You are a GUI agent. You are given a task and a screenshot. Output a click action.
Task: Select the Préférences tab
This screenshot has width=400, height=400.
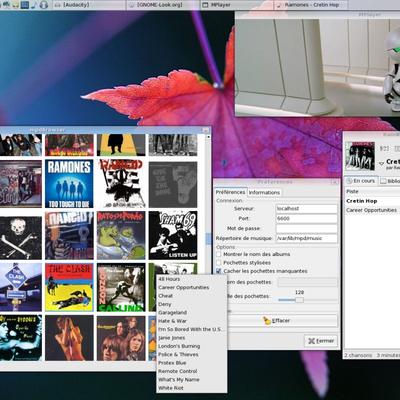point(230,192)
